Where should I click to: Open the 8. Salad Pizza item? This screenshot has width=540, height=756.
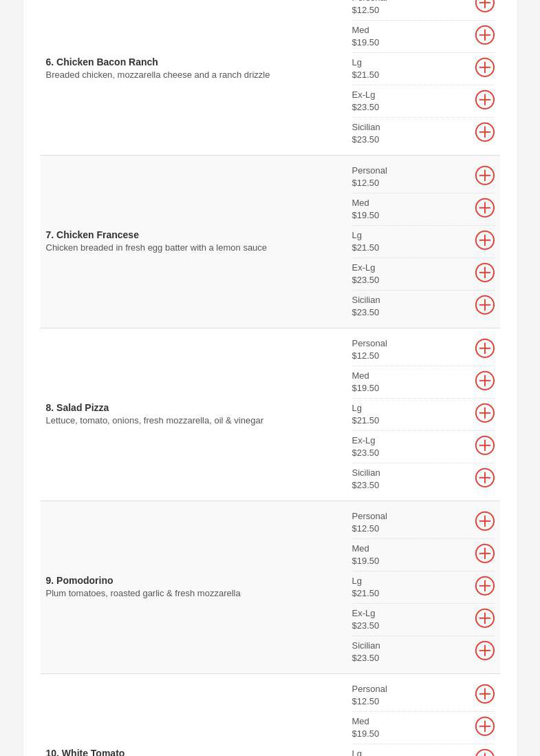click(x=77, y=408)
